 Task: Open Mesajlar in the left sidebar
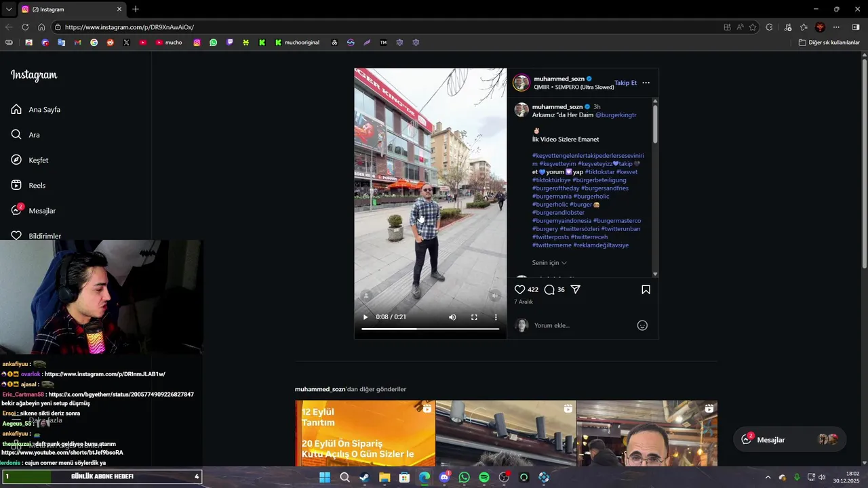[33, 210]
